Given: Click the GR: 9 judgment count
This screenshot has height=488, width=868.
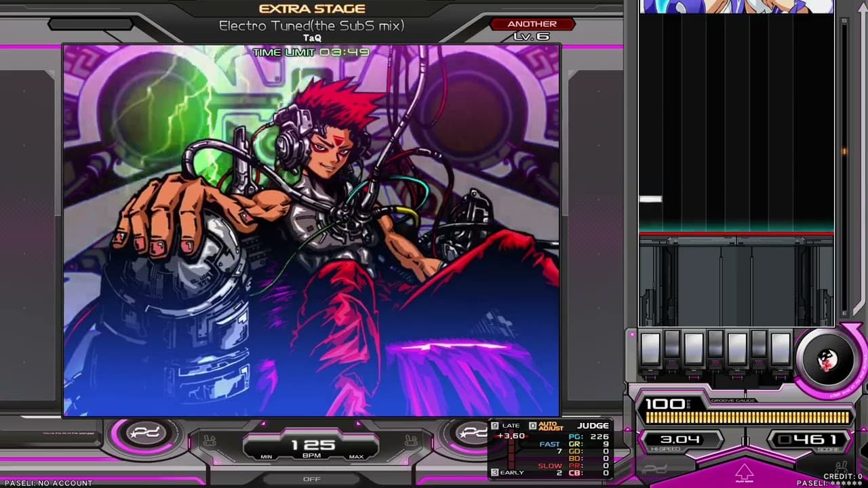Looking at the screenshot, I should (589, 444).
